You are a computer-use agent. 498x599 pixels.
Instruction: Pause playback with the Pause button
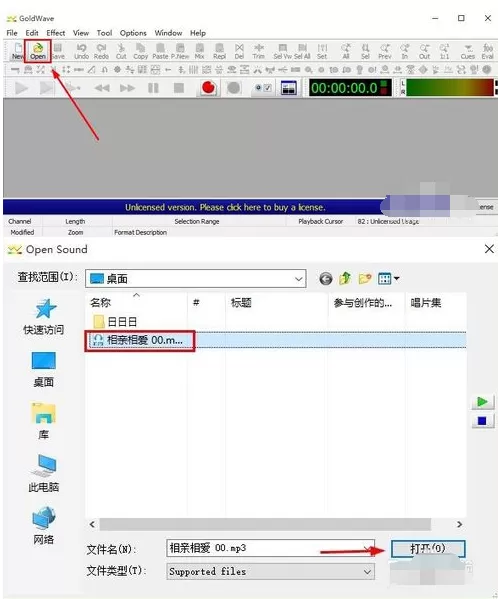coord(153,88)
